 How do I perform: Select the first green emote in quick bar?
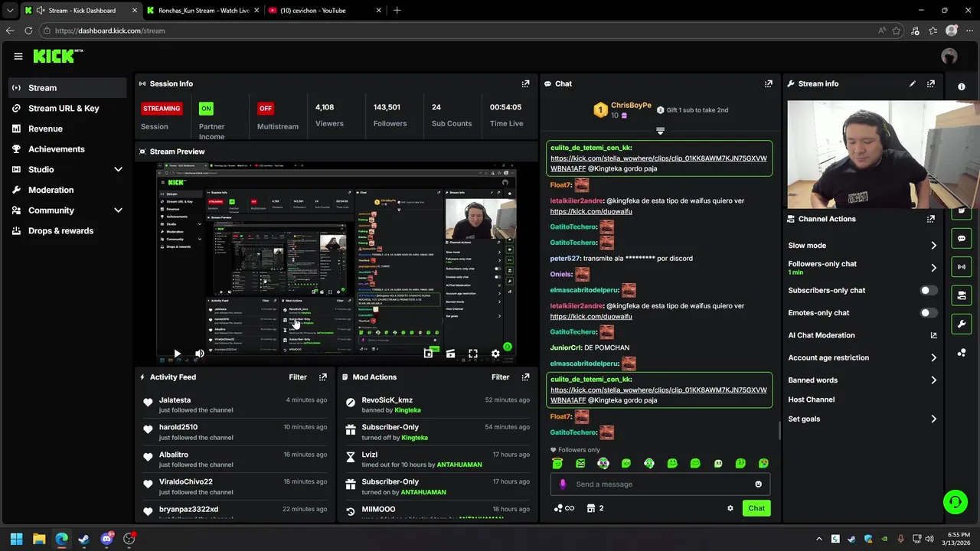click(557, 463)
